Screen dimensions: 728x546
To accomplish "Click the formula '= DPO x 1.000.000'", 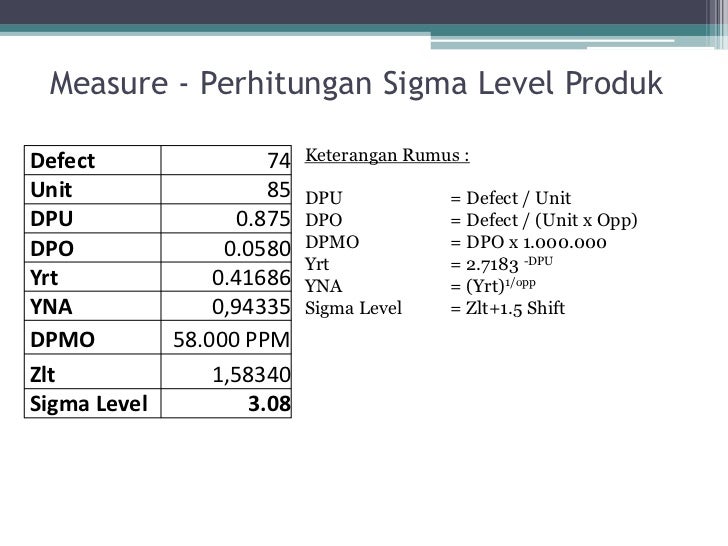I will point(528,242).
